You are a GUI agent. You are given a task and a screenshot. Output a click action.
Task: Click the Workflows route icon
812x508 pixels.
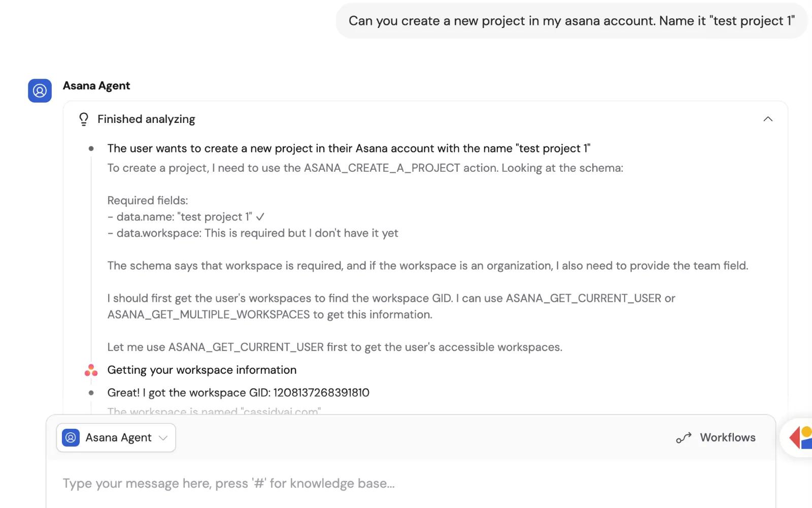click(684, 438)
